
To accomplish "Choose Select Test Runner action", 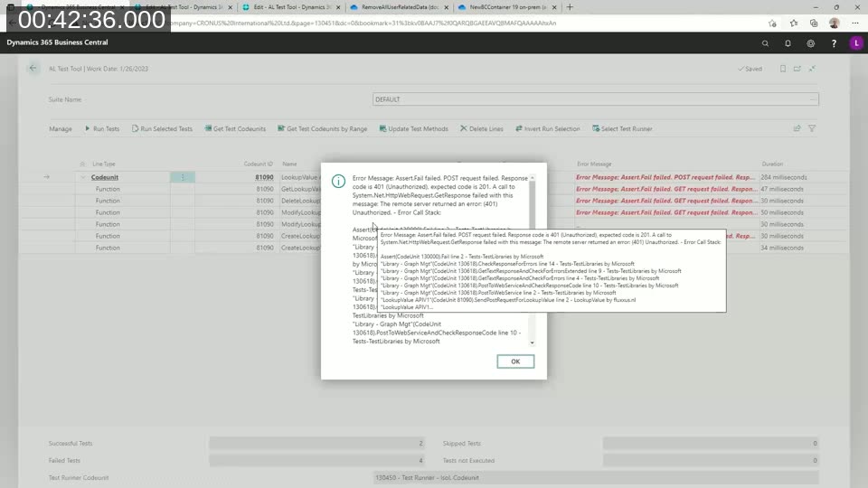I will 622,129.
